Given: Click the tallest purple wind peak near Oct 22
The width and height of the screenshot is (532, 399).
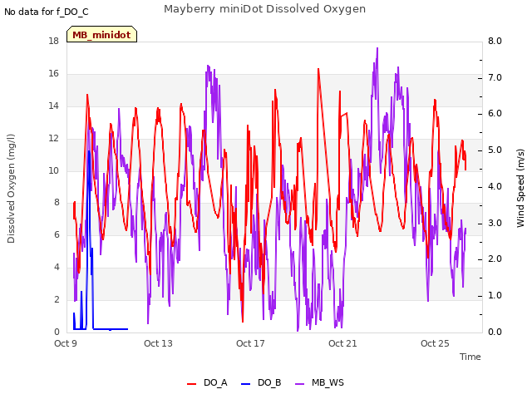Looking at the screenshot, I should 377,48.
